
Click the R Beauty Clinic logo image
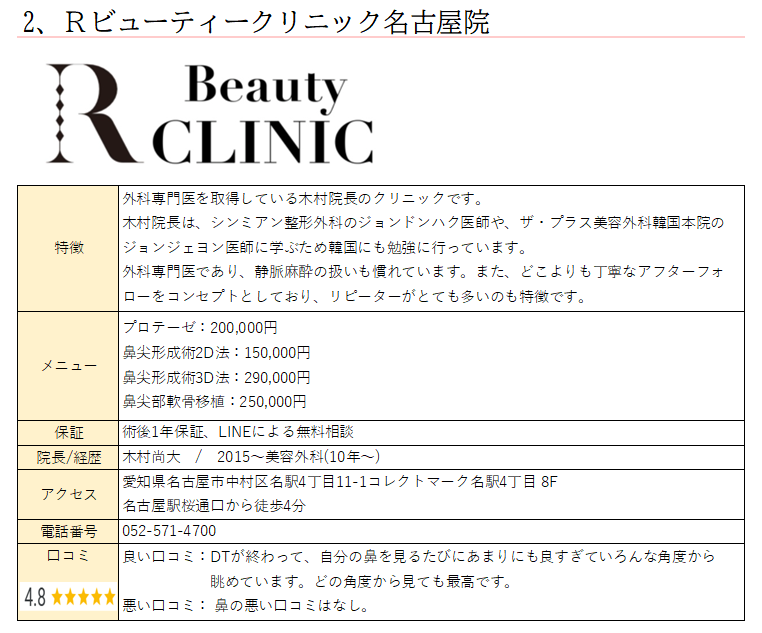(x=209, y=113)
